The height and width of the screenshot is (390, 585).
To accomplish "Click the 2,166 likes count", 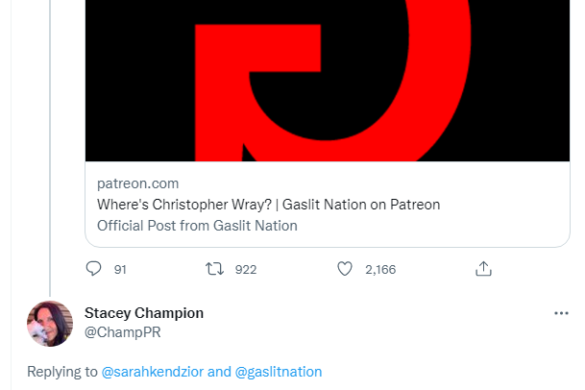I will [x=381, y=269].
